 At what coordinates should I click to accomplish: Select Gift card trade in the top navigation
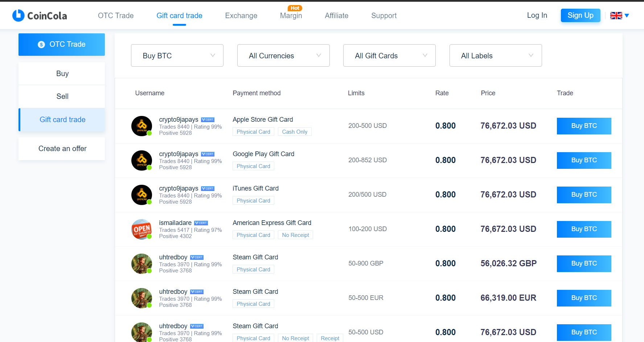179,16
